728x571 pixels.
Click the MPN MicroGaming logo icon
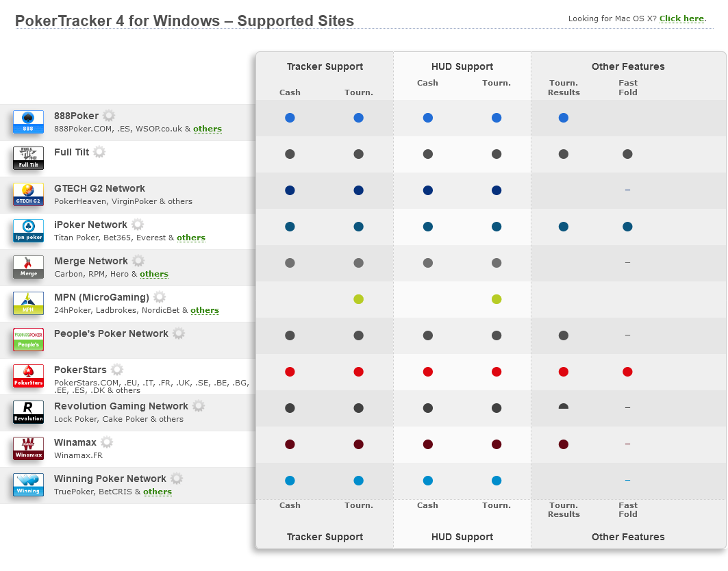(28, 303)
